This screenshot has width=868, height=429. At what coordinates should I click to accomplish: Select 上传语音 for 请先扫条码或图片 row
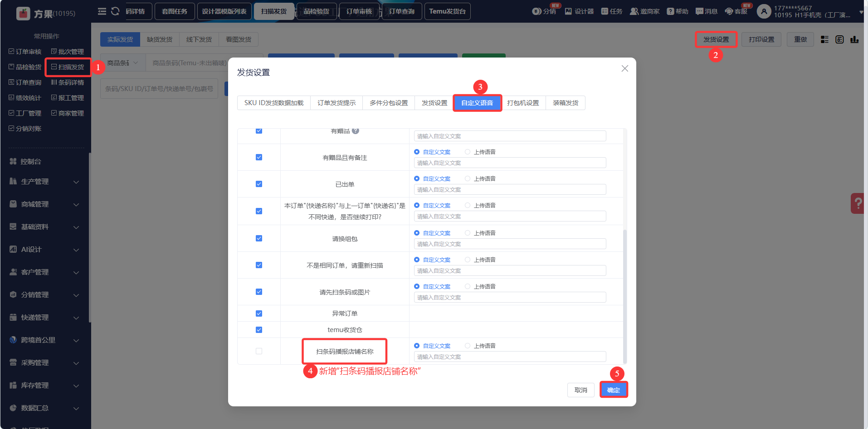pos(480,286)
